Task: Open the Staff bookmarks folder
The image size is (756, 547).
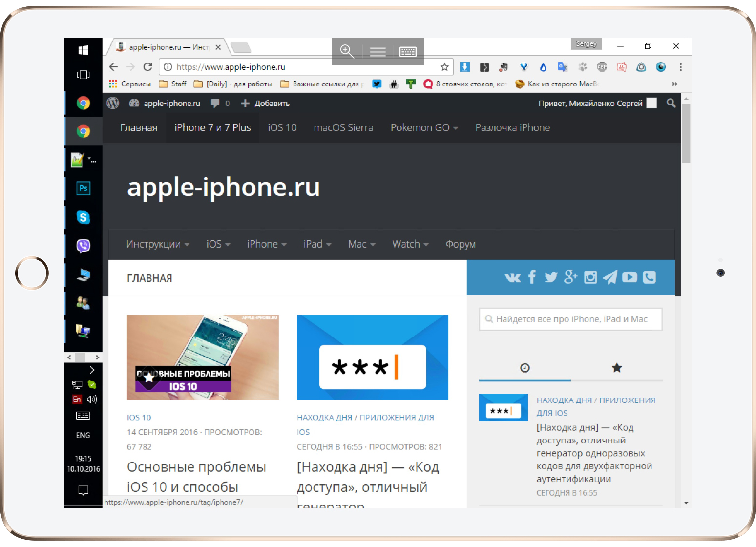Action: pyautogui.click(x=173, y=84)
